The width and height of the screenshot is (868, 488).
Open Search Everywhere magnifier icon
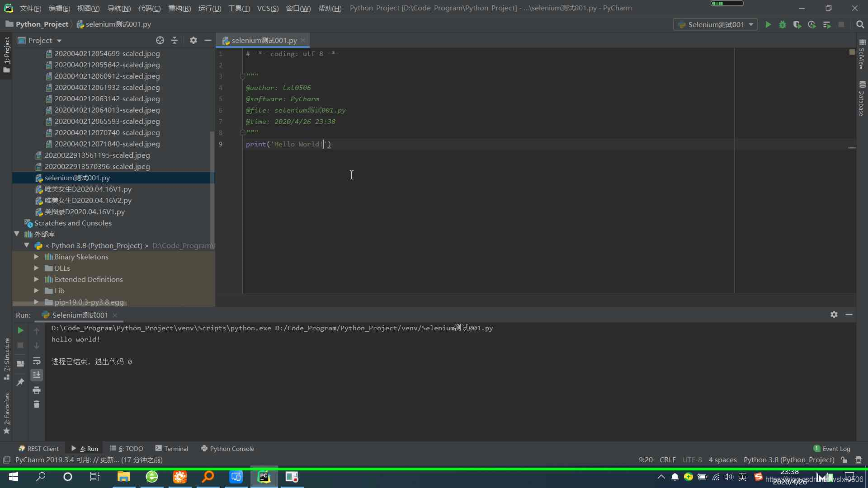coord(860,24)
